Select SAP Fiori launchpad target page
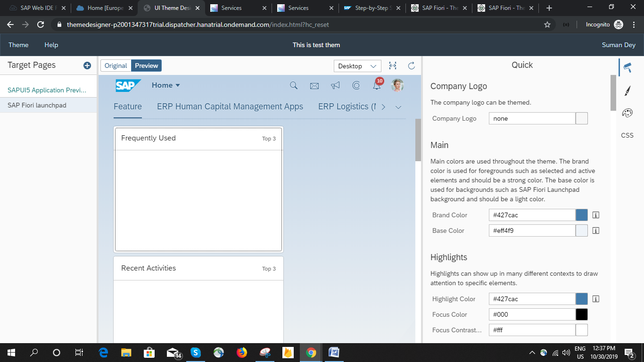 37,105
